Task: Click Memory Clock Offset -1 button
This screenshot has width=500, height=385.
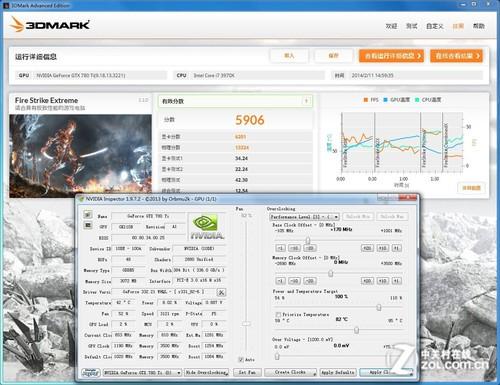Action: click(280, 281)
